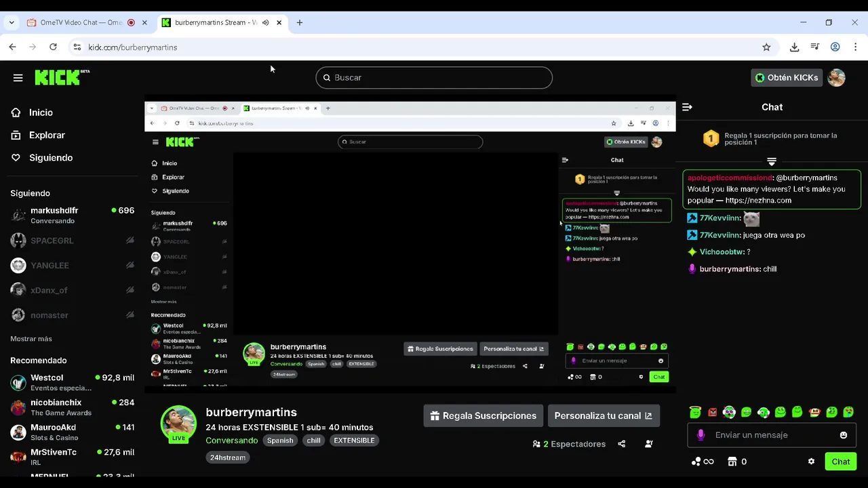Click the purple microphone icon in chat input
Image resolution: width=868 pixels, height=488 pixels.
point(701,435)
